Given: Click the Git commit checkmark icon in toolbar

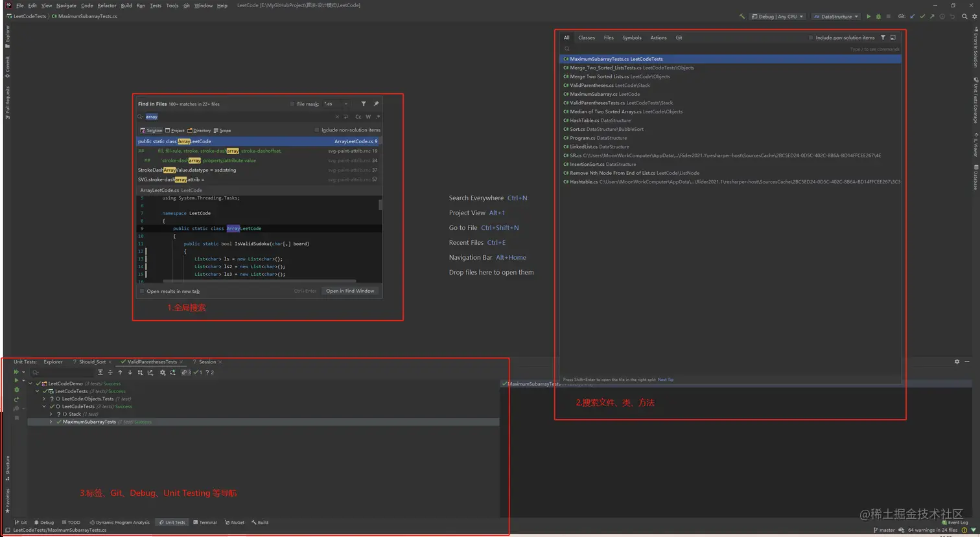Looking at the screenshot, I should click(x=922, y=16).
